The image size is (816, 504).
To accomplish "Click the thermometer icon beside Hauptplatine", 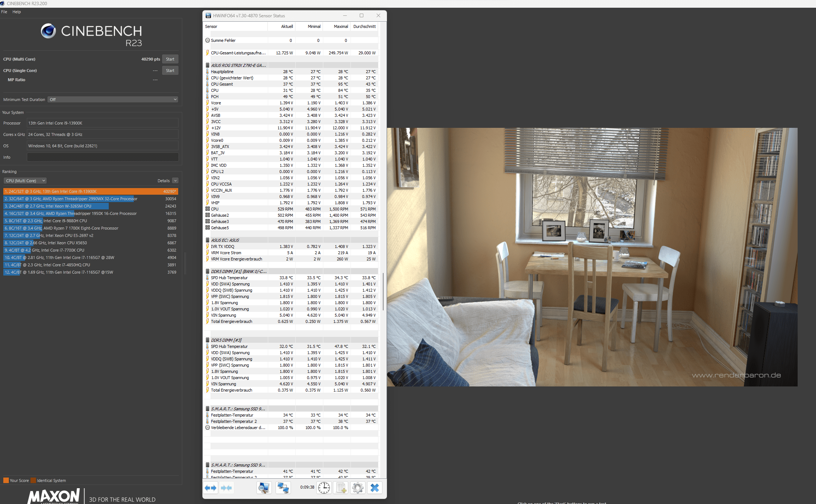I will click(208, 72).
